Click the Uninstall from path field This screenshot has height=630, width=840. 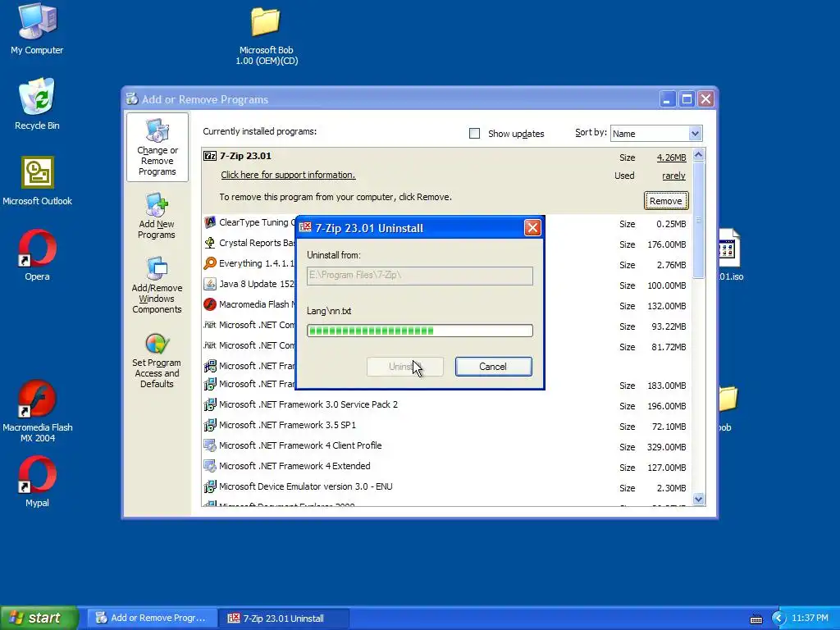coord(420,276)
